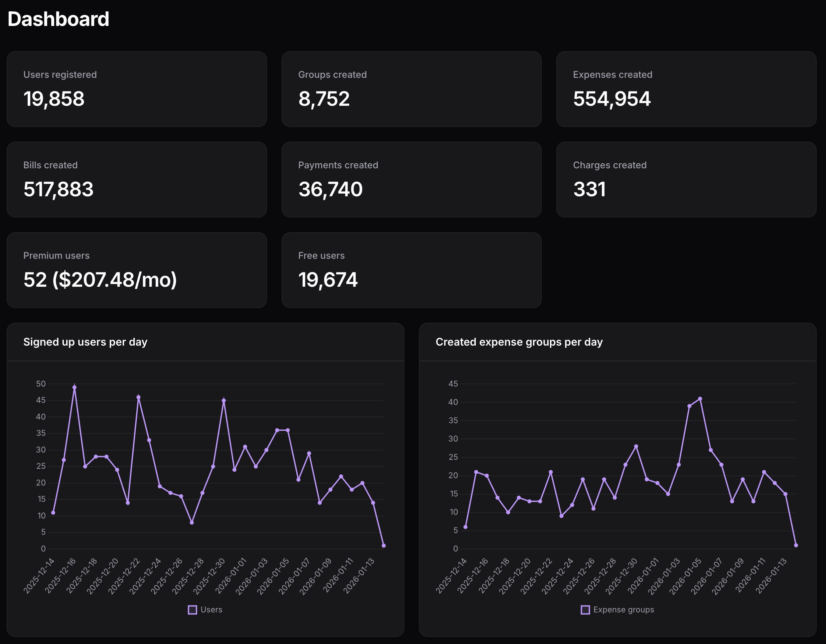Click the first data point in the users chart

click(x=53, y=513)
